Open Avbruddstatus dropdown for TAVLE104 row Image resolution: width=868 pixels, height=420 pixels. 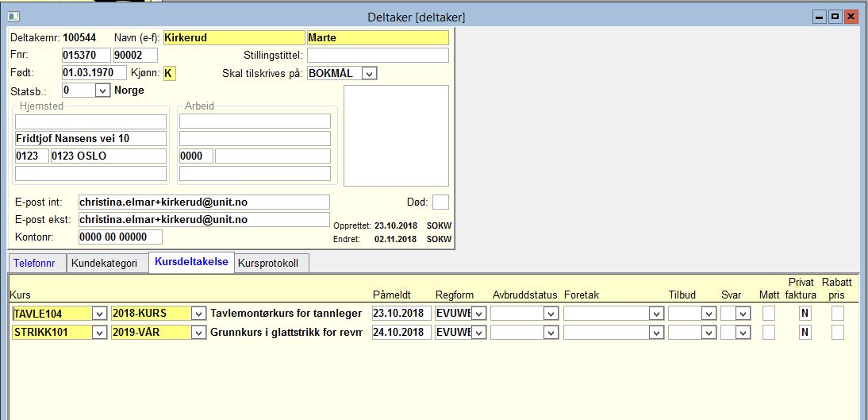pos(551,314)
